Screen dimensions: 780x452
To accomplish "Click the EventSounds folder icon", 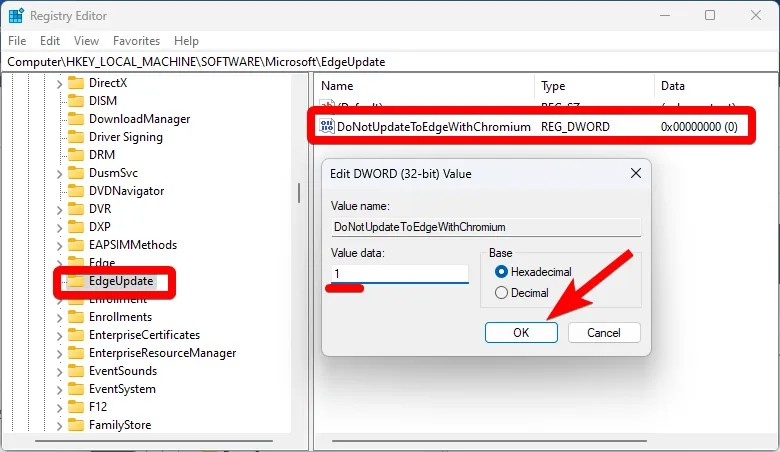I will [76, 371].
